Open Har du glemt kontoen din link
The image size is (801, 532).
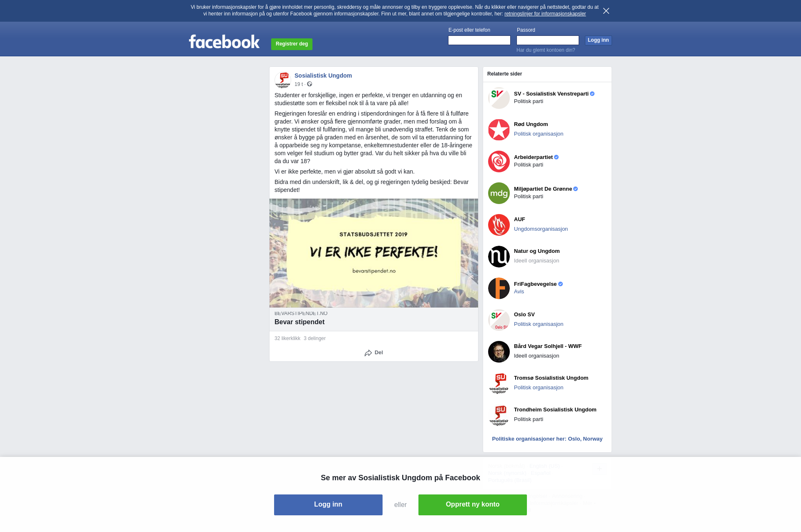pyautogui.click(x=546, y=50)
